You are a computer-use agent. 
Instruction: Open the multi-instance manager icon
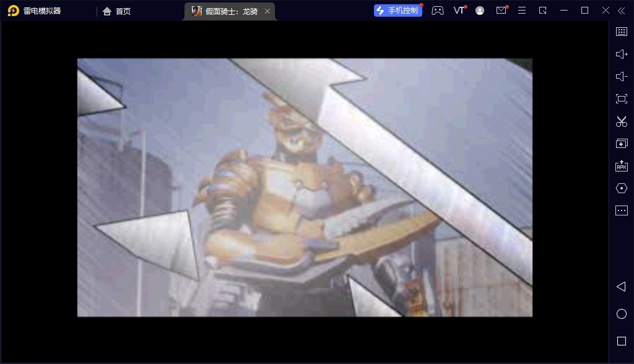point(622,144)
